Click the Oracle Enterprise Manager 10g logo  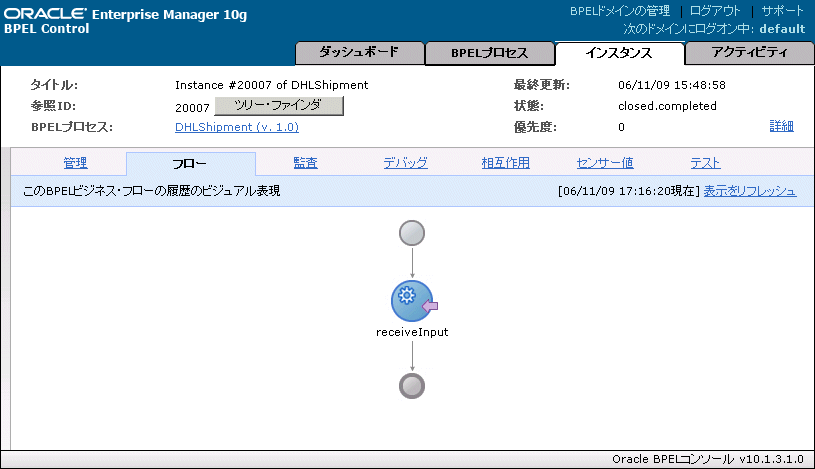click(x=125, y=14)
